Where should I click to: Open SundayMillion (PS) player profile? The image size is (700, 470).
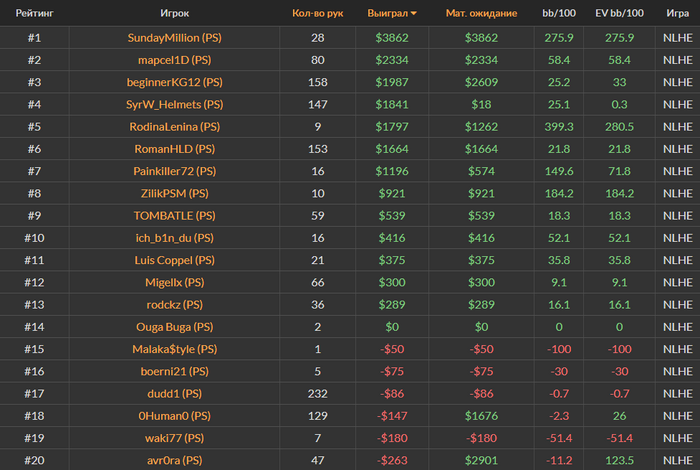(x=175, y=38)
